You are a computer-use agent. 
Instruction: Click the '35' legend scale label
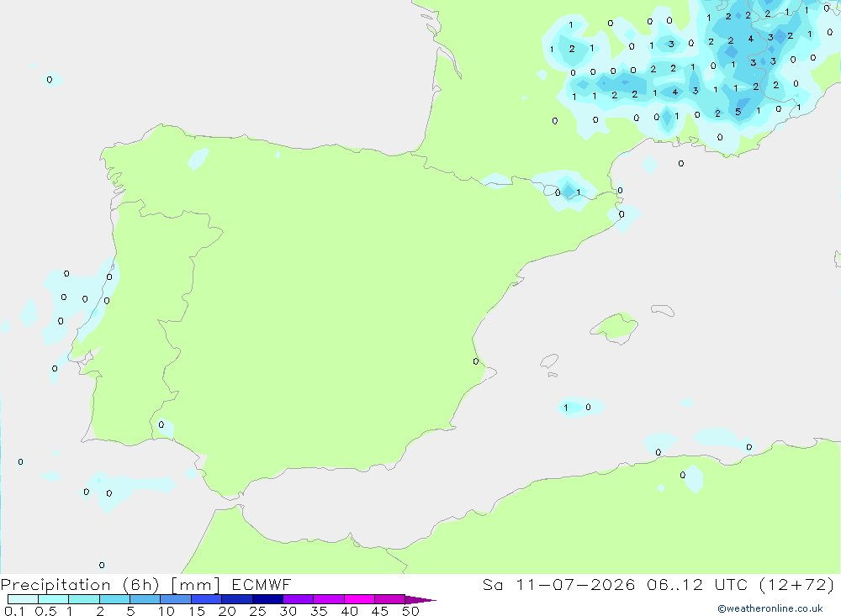pos(319,611)
